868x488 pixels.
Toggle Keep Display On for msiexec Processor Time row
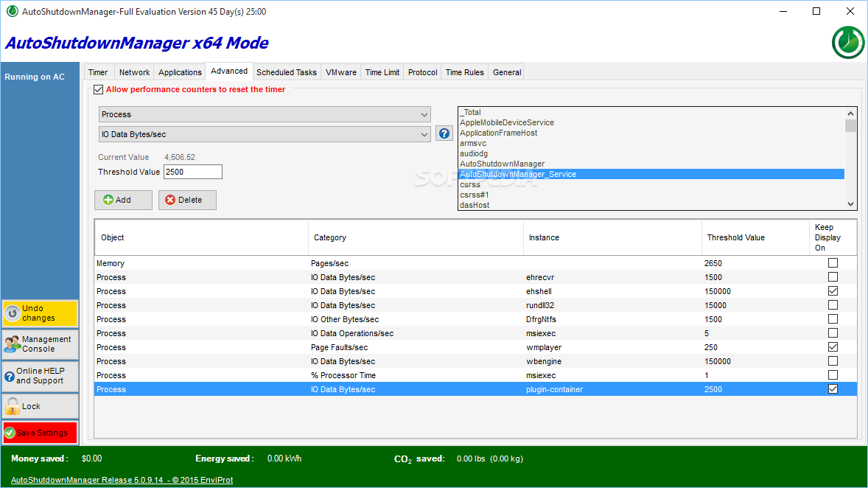pos(833,375)
